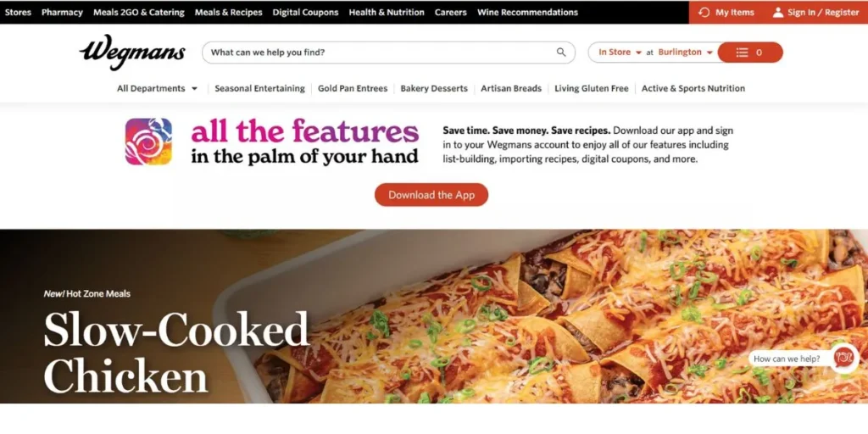Open Wine Recommendations in top bar

click(x=527, y=12)
